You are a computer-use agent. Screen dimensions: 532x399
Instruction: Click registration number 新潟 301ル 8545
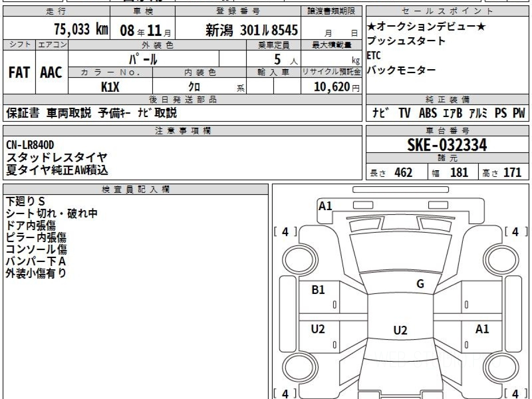tap(251, 30)
